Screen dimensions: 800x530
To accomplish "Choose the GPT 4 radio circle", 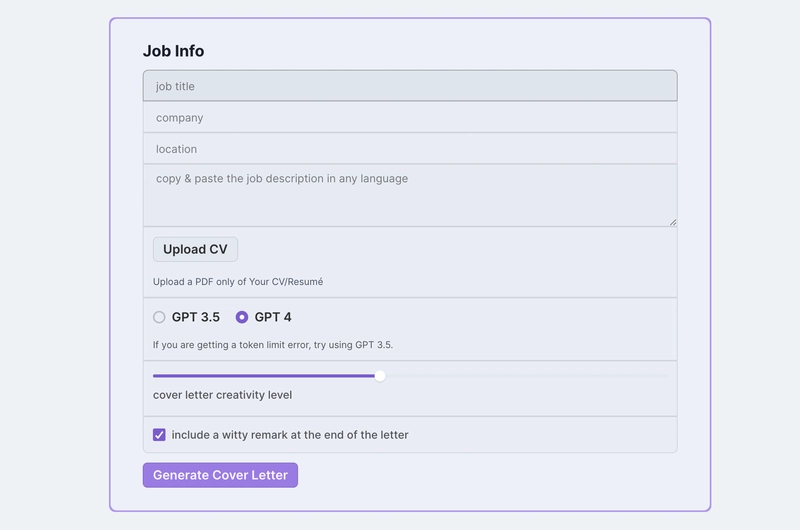I will pyautogui.click(x=242, y=317).
